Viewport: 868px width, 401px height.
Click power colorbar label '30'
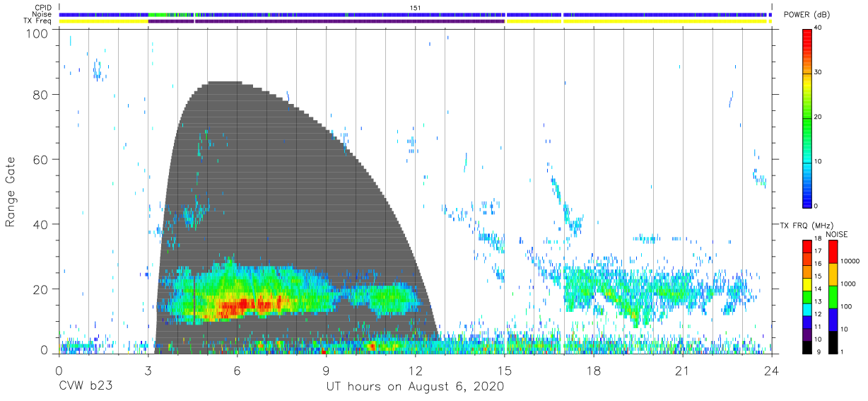(818, 72)
